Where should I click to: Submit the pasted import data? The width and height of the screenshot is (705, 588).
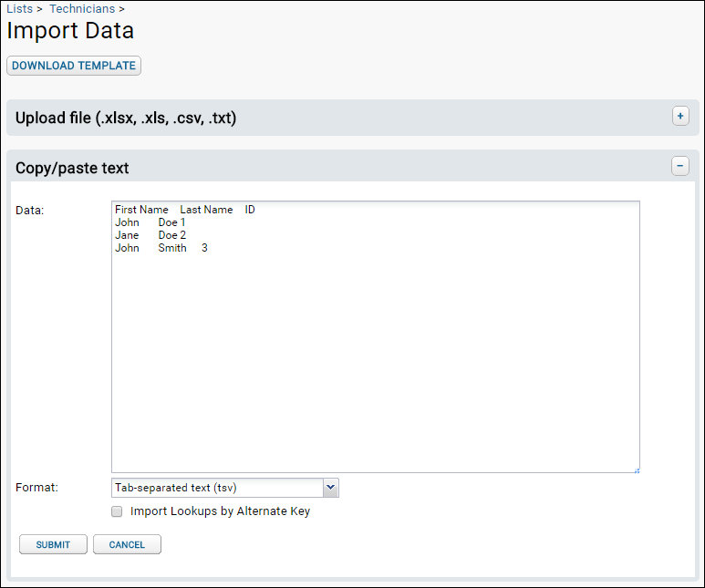(x=53, y=544)
